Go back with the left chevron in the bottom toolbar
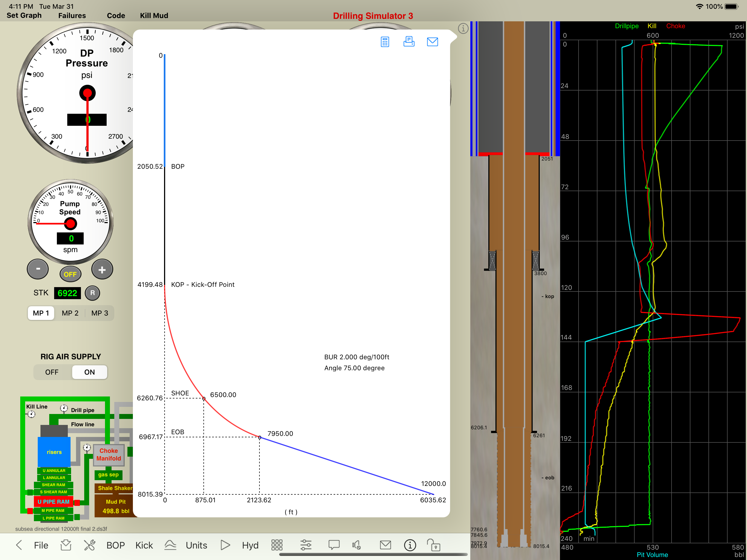Screen dimensions: 747x560 point(19,545)
